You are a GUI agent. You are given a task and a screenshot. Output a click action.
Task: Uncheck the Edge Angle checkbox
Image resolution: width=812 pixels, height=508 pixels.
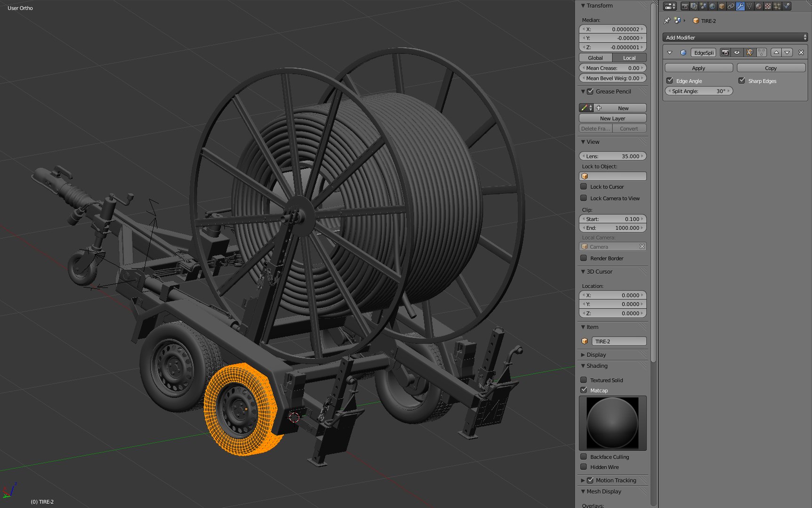coord(670,81)
